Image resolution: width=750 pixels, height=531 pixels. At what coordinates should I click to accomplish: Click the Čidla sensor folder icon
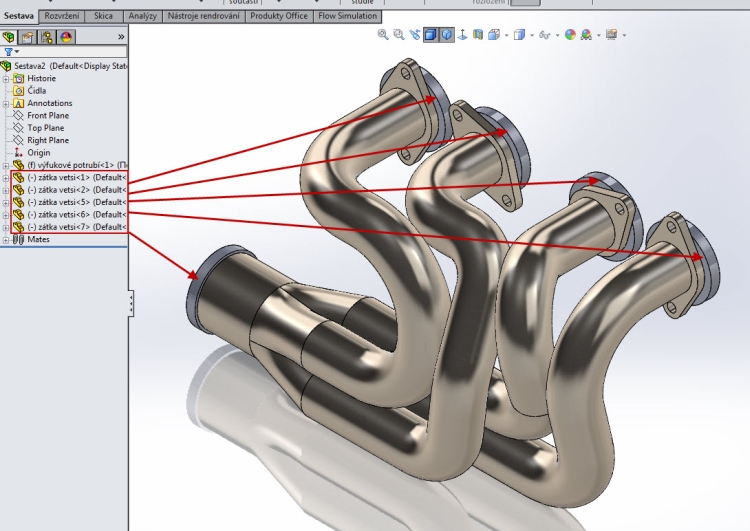click(x=18, y=91)
